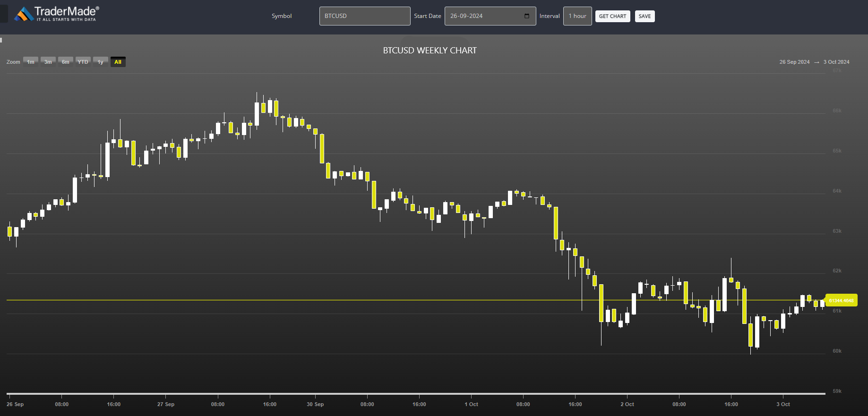Click the SAVE button
The height and width of the screenshot is (416, 868).
645,16
